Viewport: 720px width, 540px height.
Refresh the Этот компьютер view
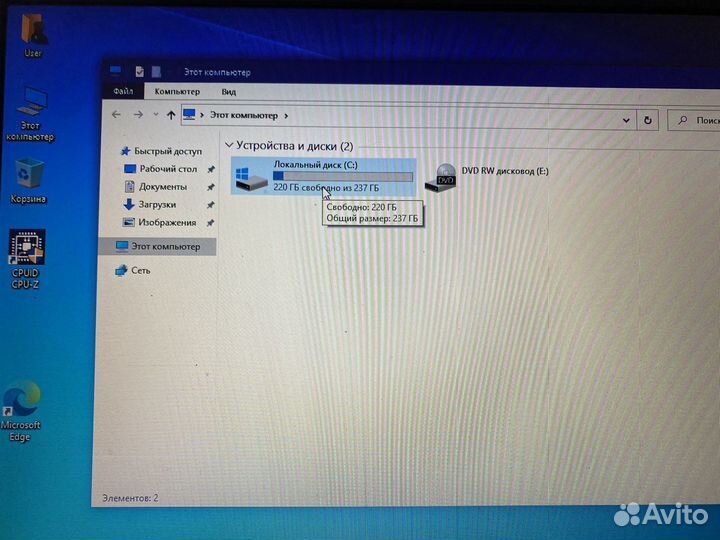coord(647,120)
